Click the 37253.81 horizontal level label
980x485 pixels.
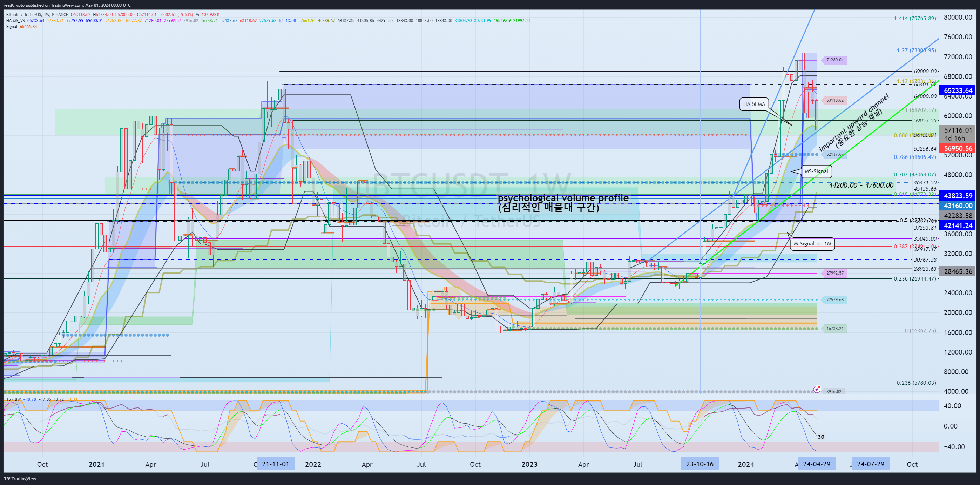925,228
